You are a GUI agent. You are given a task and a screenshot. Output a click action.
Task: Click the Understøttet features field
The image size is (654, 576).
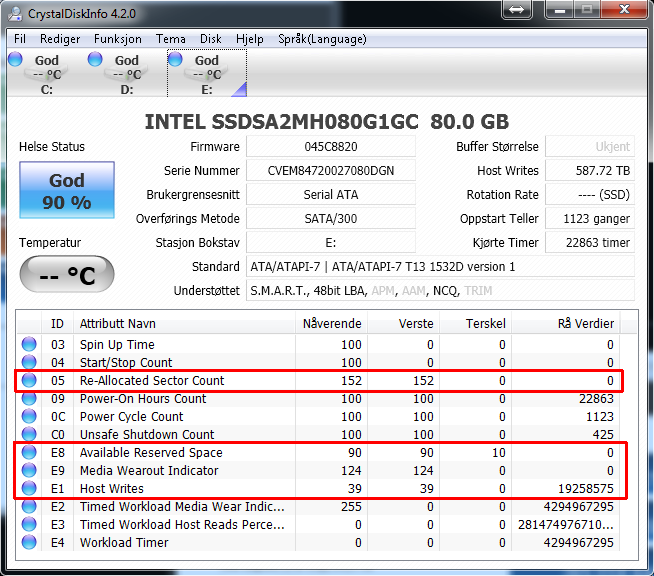pos(440,291)
